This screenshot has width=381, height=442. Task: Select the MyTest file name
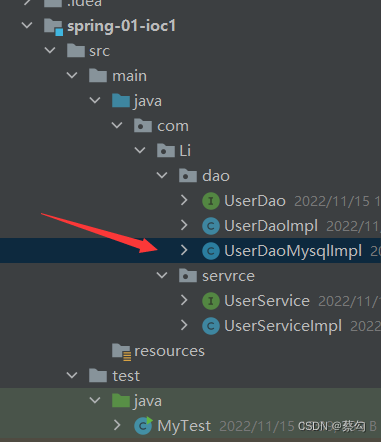(x=184, y=426)
